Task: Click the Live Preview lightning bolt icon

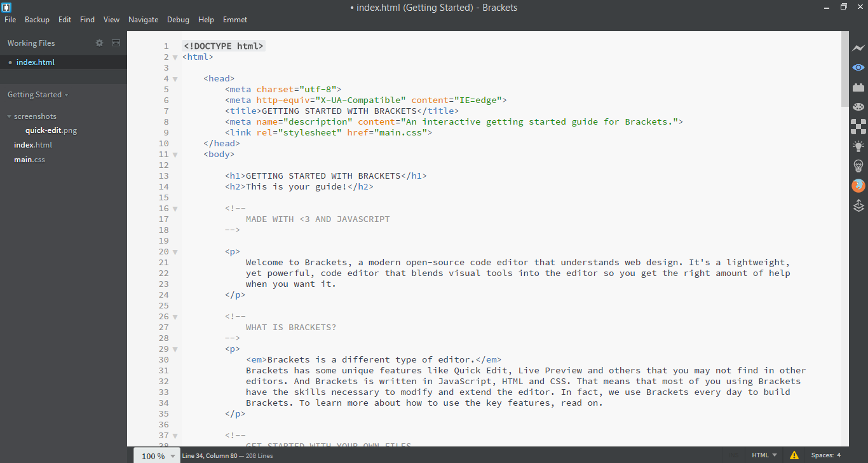Action: (858, 48)
